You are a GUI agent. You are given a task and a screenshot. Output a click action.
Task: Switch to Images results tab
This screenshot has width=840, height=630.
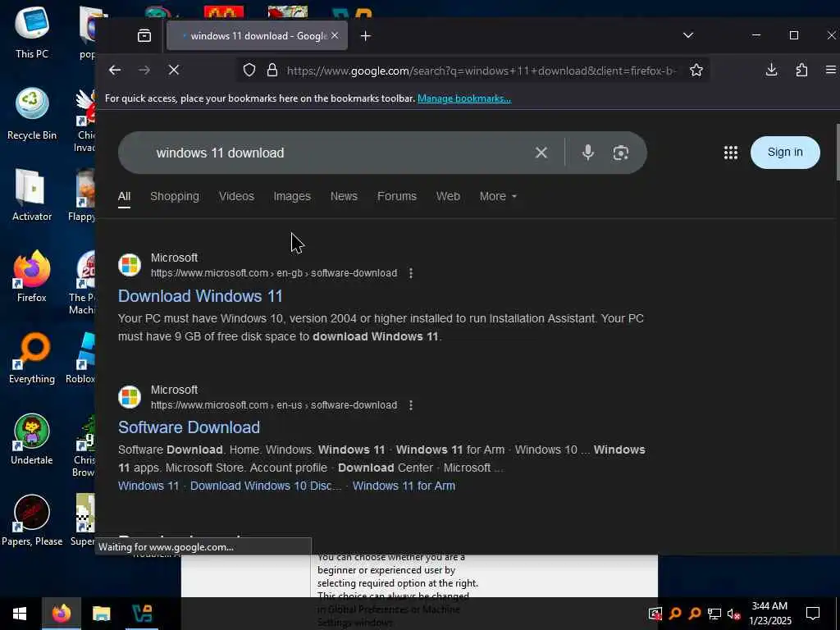[x=292, y=197]
